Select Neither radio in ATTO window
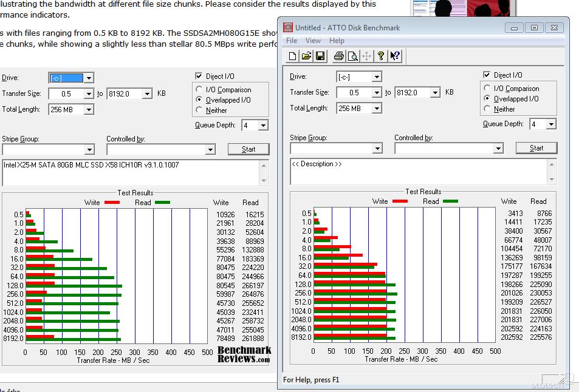The width and height of the screenshot is (579, 392). click(487, 109)
